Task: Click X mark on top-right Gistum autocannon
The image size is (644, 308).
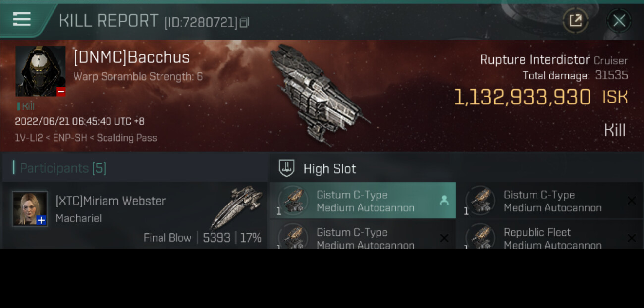Action: tap(631, 201)
